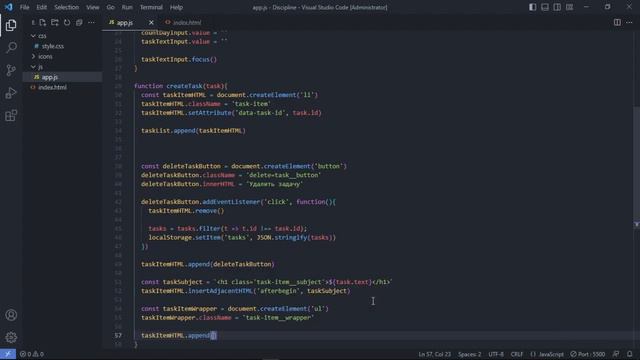The image size is (640, 360).
Task: Collapse all folders in Explorer
Action: pos(79,22)
